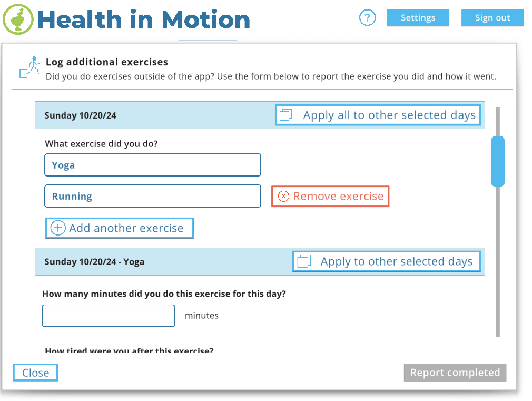Select the Running exercise field
The height and width of the screenshot is (401, 532).
point(152,196)
